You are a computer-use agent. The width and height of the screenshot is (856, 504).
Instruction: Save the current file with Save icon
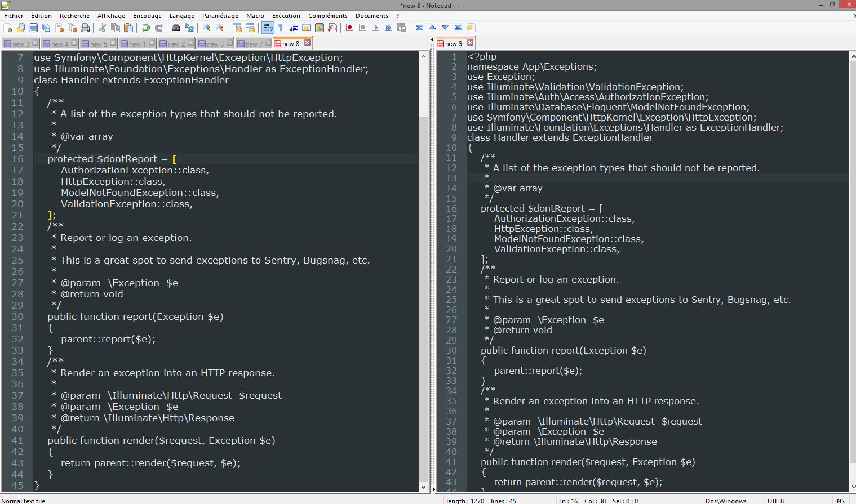click(x=33, y=28)
